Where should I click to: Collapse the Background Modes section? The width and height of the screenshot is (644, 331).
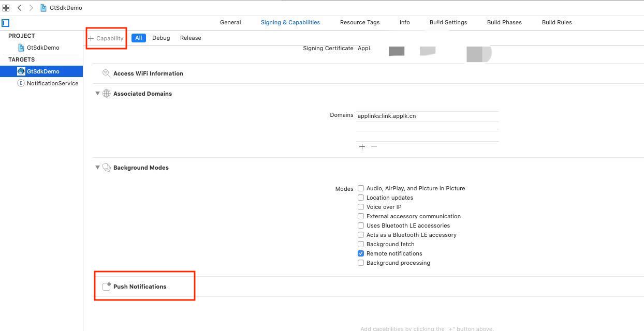pos(97,168)
